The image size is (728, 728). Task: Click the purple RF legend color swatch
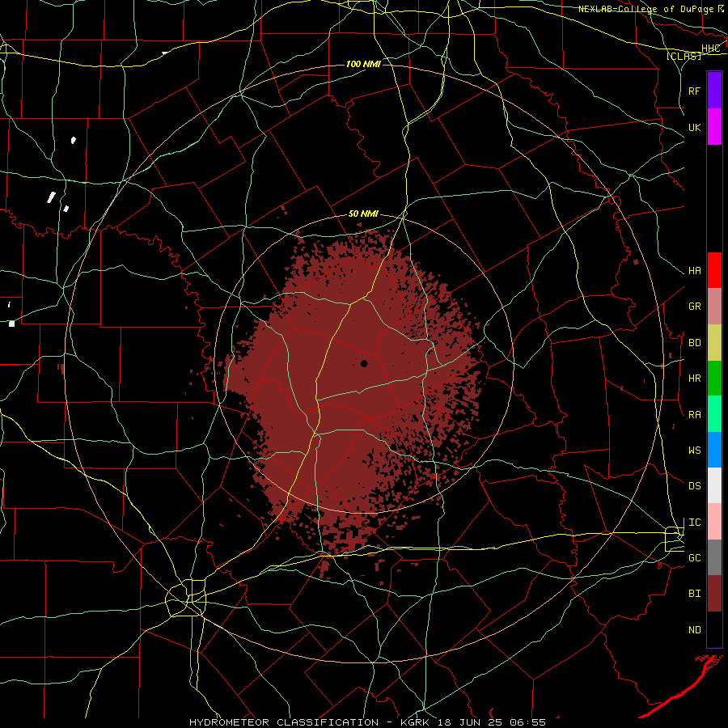(x=714, y=91)
